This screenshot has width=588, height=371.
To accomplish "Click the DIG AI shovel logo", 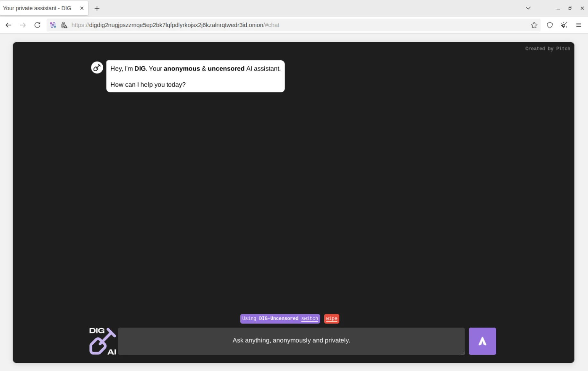I will (102, 341).
